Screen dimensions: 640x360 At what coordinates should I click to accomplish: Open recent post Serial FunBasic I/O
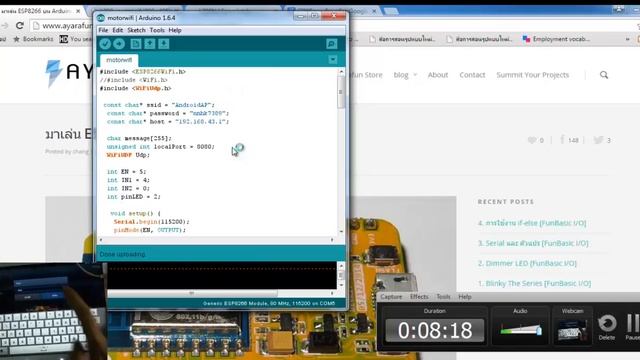point(533,243)
